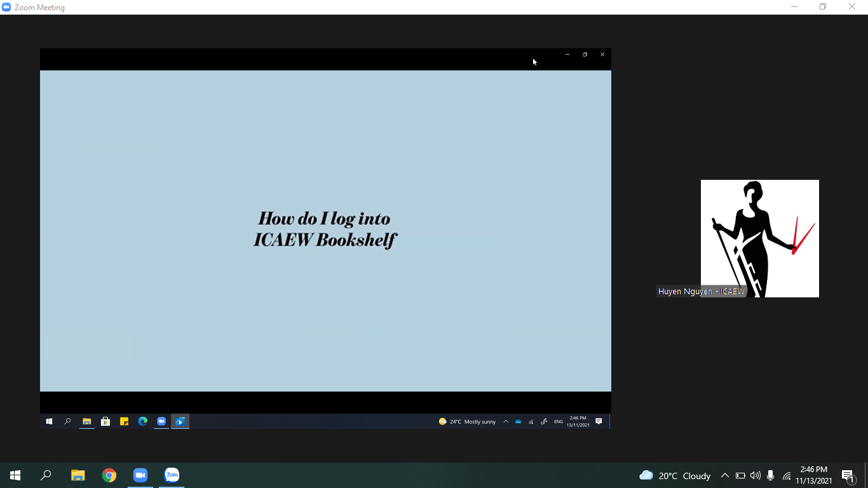Image resolution: width=868 pixels, height=488 pixels.
Task: Click Microsoft Edge in the shared screen taskbar
Action: pos(143,421)
